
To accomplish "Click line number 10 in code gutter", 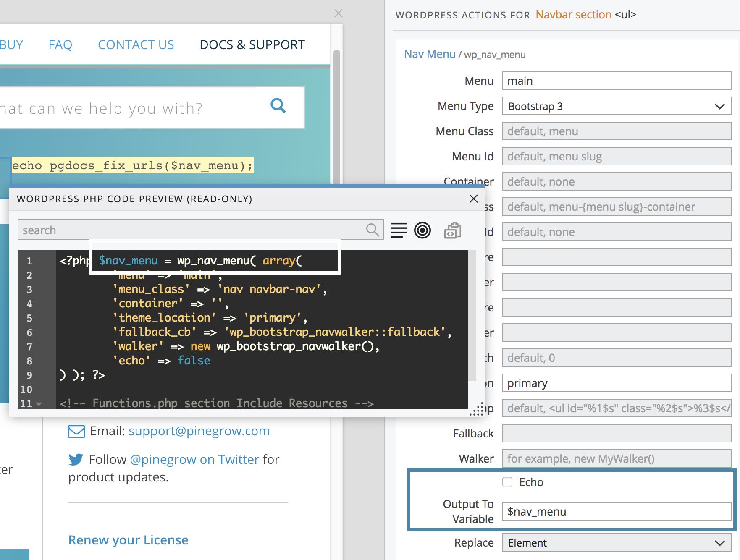I will pyautogui.click(x=26, y=389).
